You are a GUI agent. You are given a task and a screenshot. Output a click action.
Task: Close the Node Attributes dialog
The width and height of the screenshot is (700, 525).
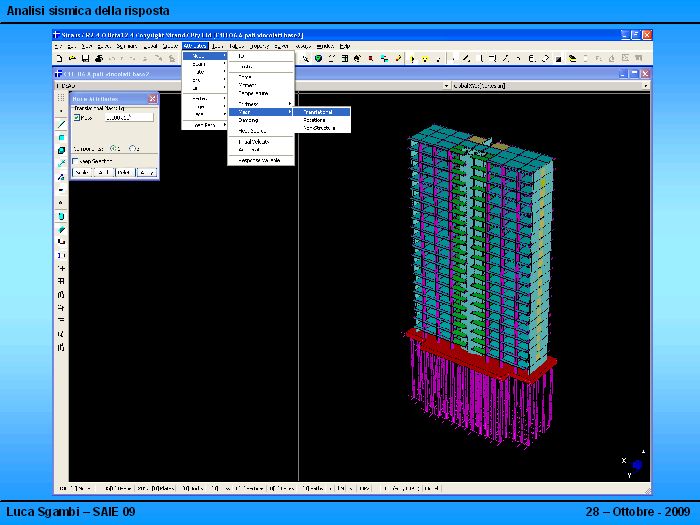(152, 98)
